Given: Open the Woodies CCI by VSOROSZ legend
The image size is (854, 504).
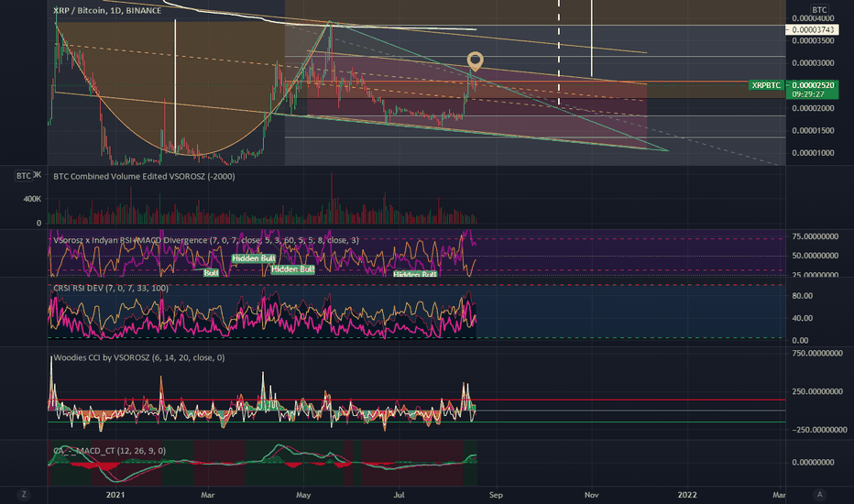Looking at the screenshot, I should click(139, 358).
